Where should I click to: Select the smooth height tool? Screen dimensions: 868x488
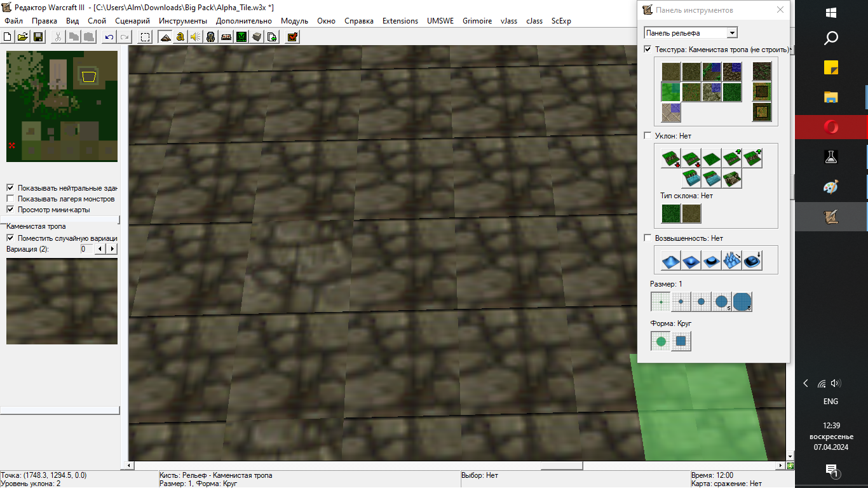click(752, 260)
